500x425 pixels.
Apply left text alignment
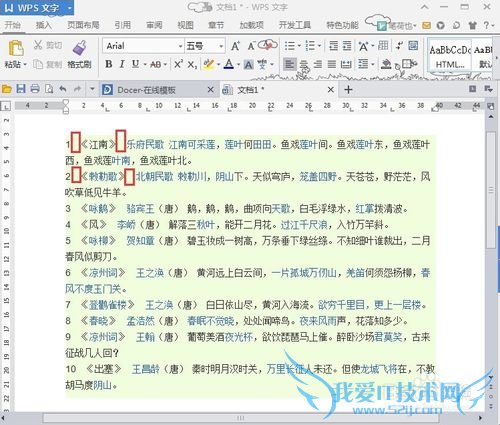(289, 64)
